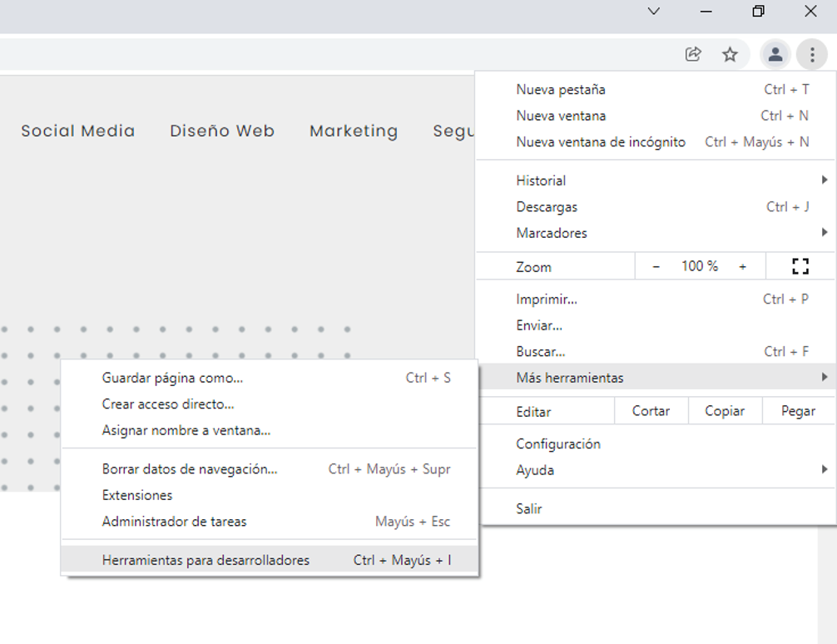Open the user profile avatar icon

[x=775, y=55]
